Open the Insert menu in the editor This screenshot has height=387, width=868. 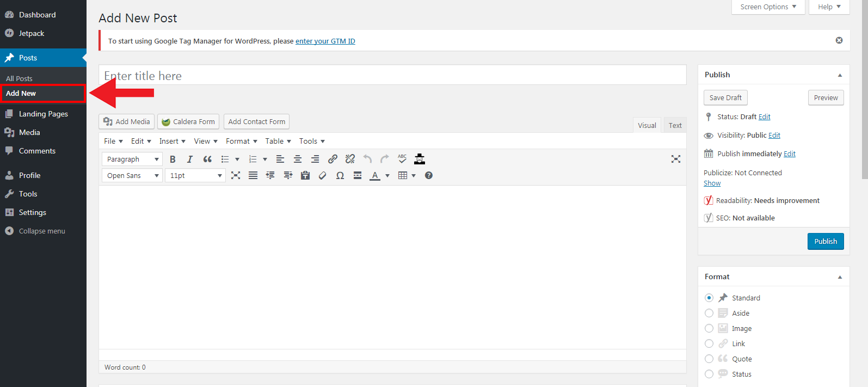coord(172,141)
